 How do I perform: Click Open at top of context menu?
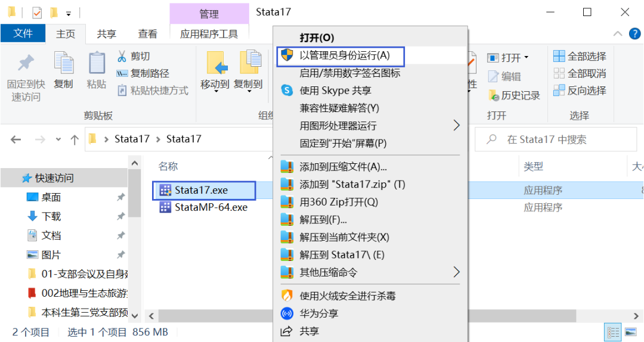coord(370,38)
